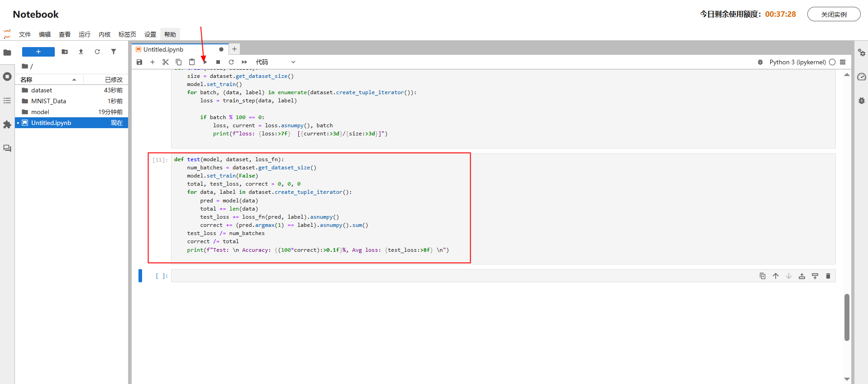Click the 关闭实例 button
Image resolution: width=868 pixels, height=384 pixels.
point(834,14)
